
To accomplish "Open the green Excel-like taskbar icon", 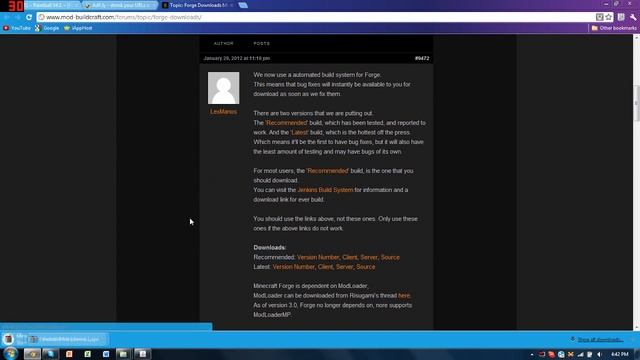I will pyautogui.click(x=87, y=354).
